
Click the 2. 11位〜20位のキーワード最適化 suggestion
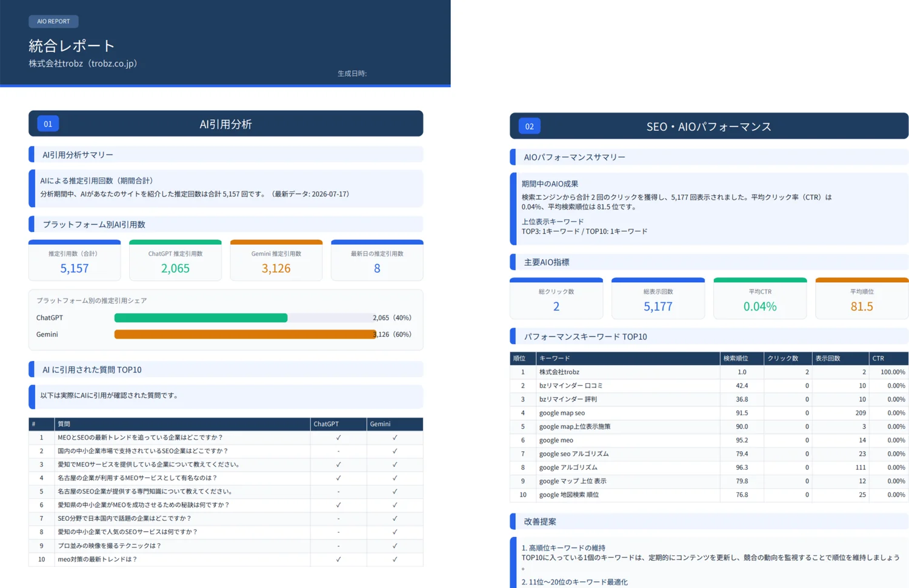click(574, 582)
